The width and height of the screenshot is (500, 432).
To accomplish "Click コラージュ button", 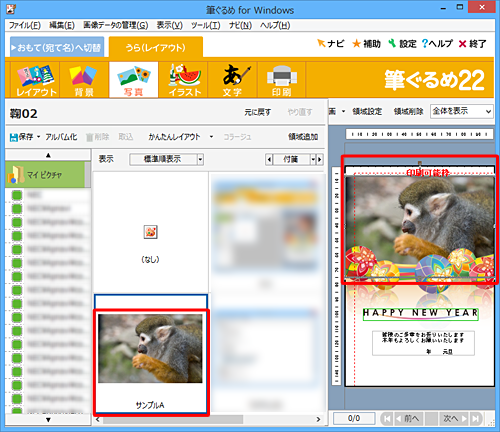I will (237, 137).
